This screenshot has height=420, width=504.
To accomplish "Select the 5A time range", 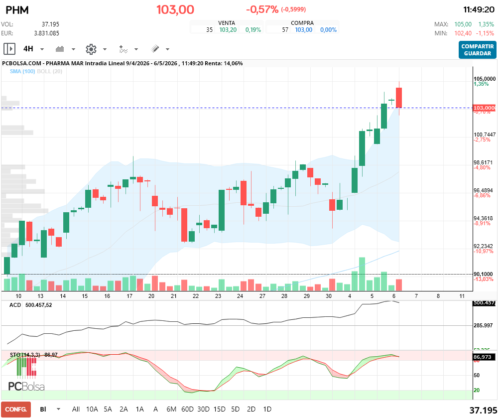I will click(108, 409).
